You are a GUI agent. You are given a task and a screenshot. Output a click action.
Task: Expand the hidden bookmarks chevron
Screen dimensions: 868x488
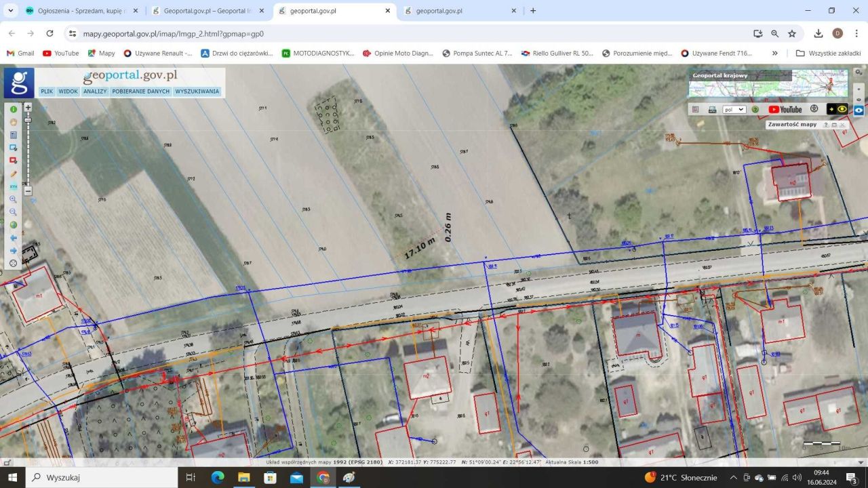[775, 53]
